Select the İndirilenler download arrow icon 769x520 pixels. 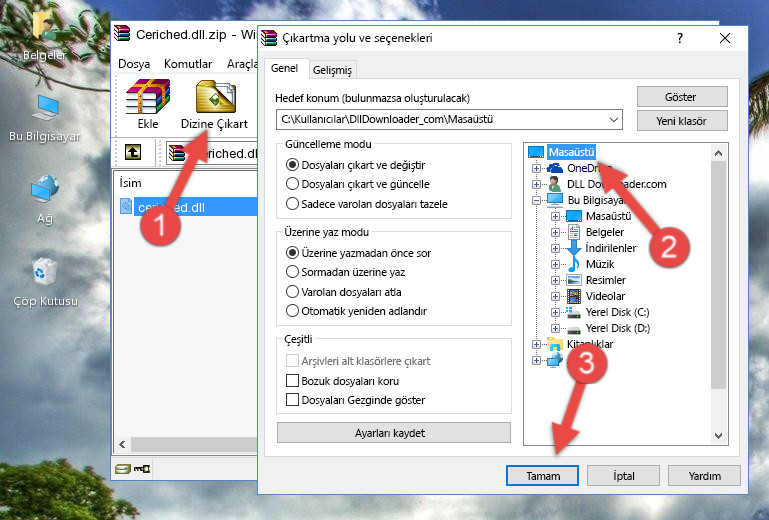pyautogui.click(x=573, y=248)
